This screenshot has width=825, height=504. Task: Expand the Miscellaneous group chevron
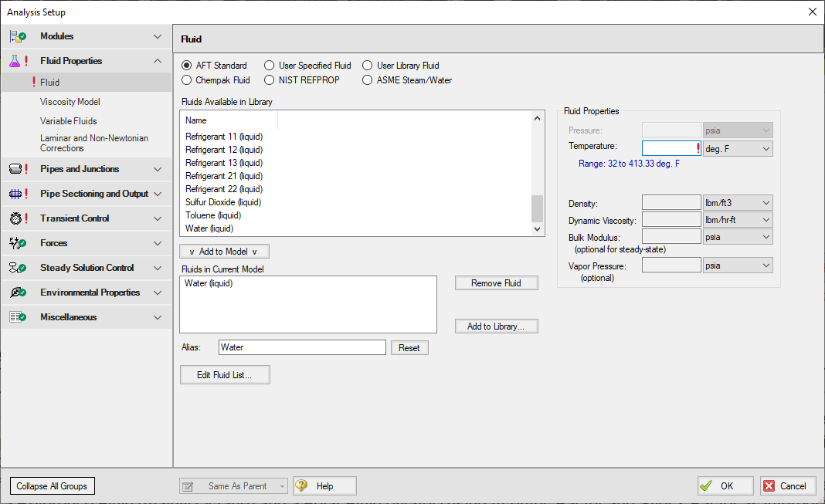pos(158,317)
